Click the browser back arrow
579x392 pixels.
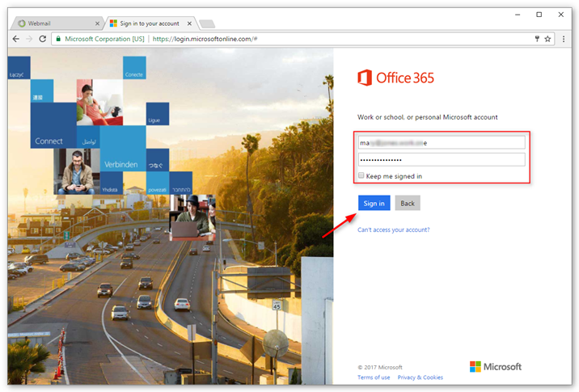coord(16,39)
